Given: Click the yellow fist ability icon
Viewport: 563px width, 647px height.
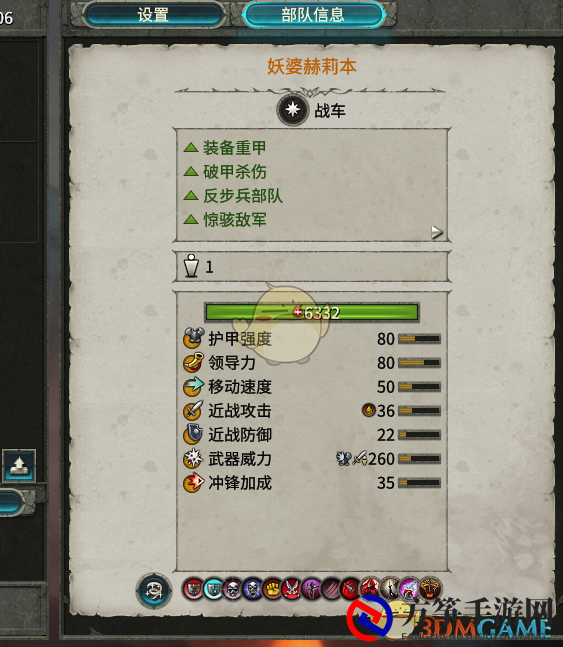Looking at the screenshot, I should 272,589.
